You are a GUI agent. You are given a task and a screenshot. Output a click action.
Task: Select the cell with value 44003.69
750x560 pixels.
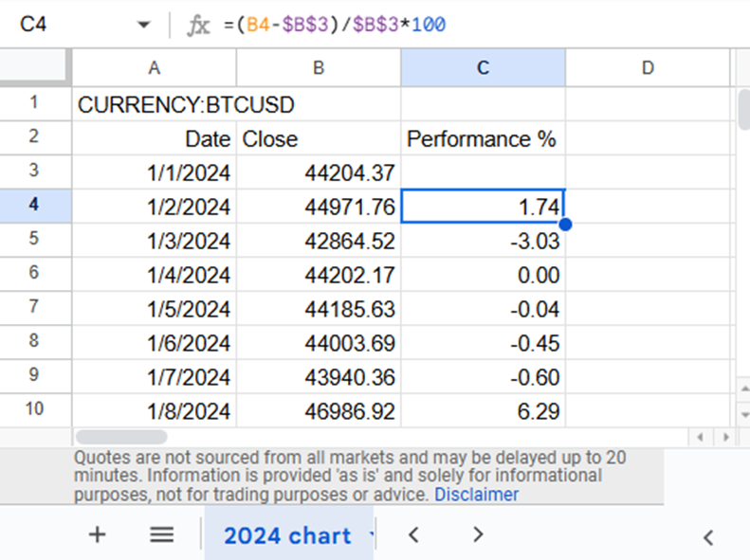(x=319, y=343)
